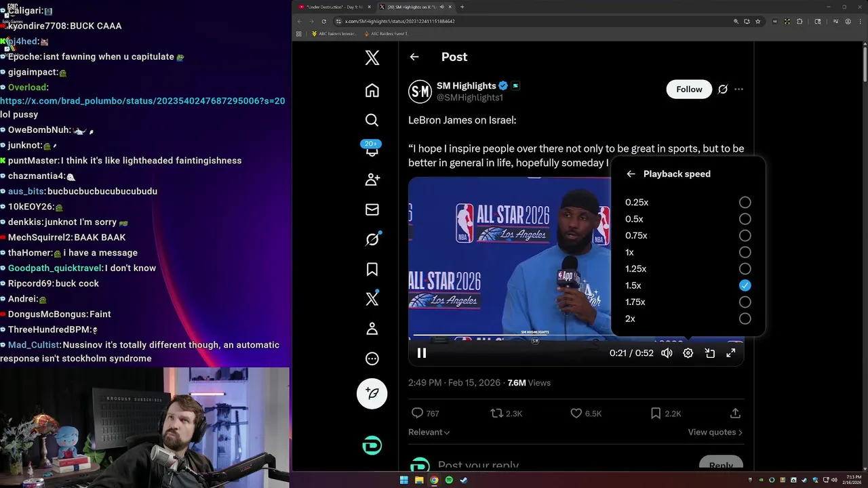The width and height of the screenshot is (868, 488).
Task: Pause the video
Action: 421,353
